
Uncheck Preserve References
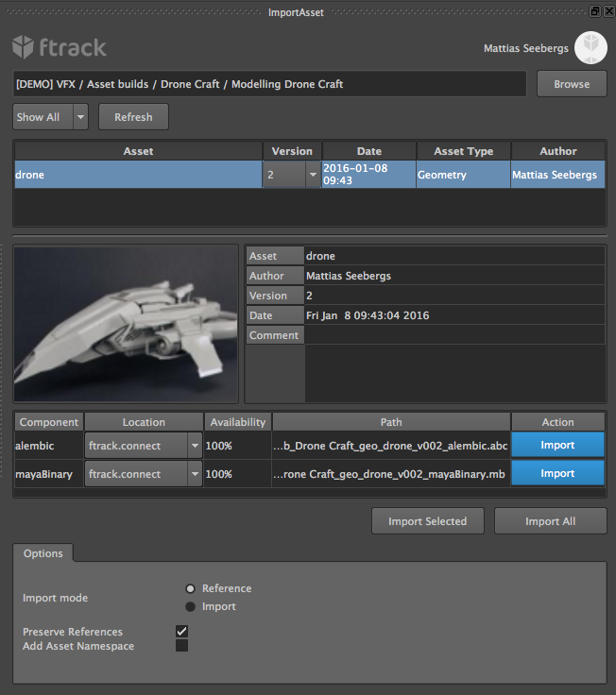click(181, 631)
